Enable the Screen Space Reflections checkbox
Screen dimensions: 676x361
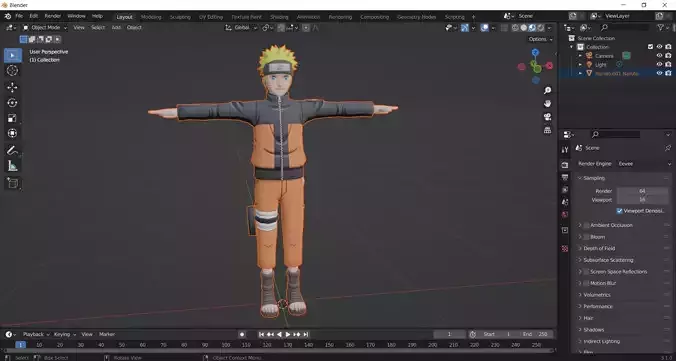(586, 272)
